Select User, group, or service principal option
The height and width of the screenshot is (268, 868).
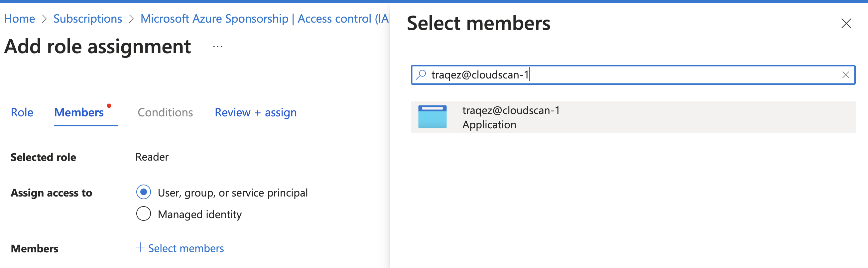click(144, 192)
